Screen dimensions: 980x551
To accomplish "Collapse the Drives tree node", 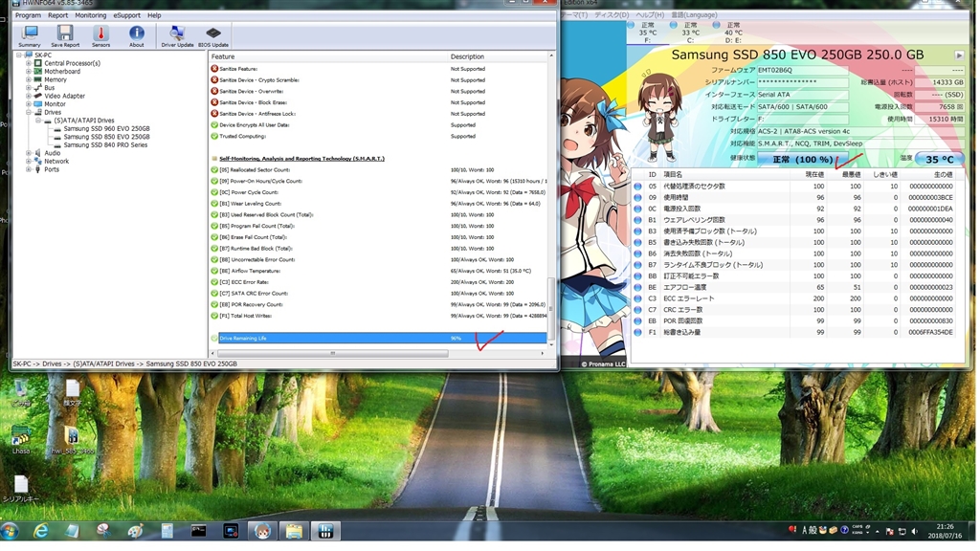I will click(28, 112).
